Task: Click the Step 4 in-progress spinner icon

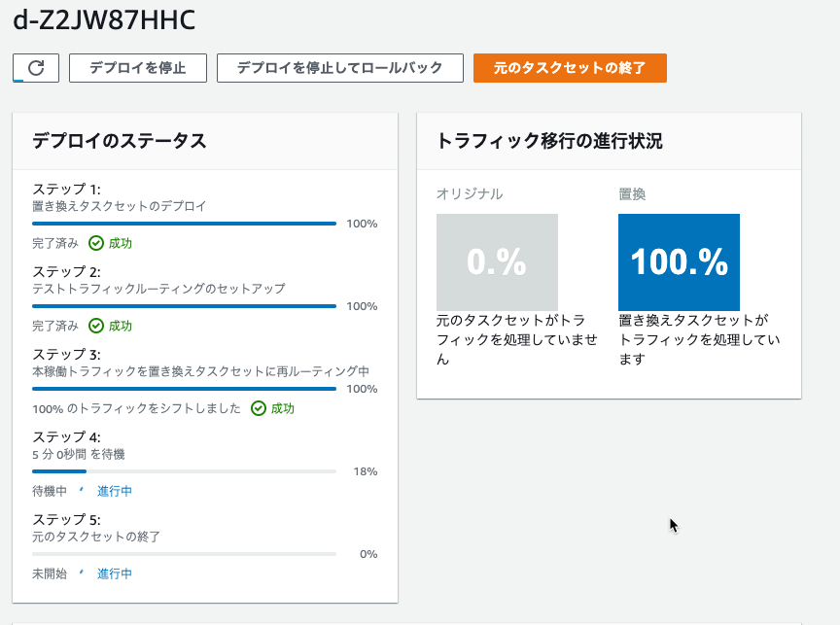Action: (82, 490)
